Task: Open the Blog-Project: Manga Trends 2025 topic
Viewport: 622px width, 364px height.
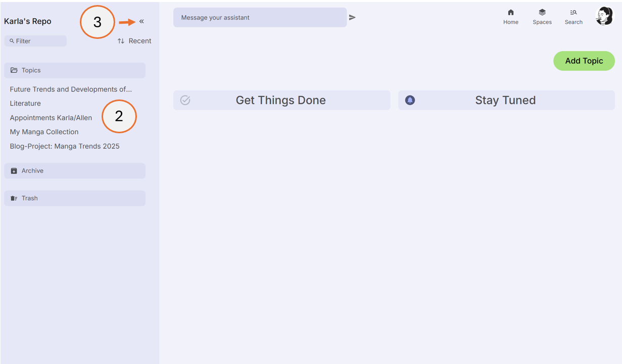Action: pos(64,146)
